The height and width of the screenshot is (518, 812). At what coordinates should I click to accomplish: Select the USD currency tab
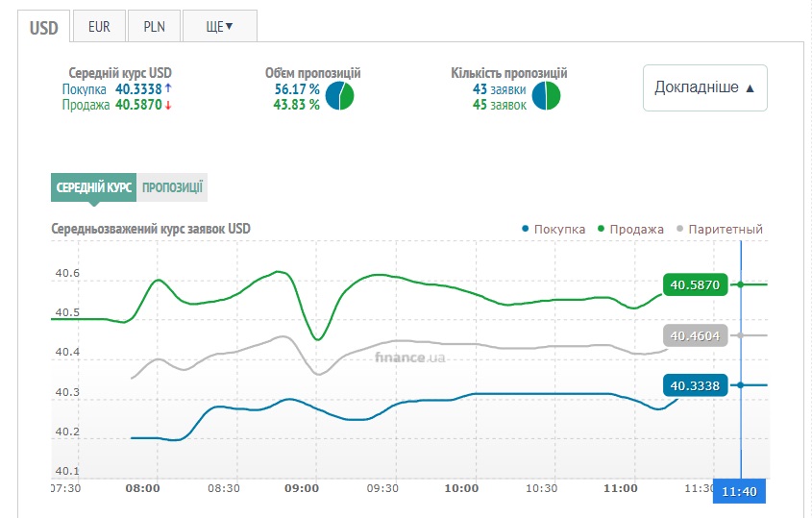point(44,27)
